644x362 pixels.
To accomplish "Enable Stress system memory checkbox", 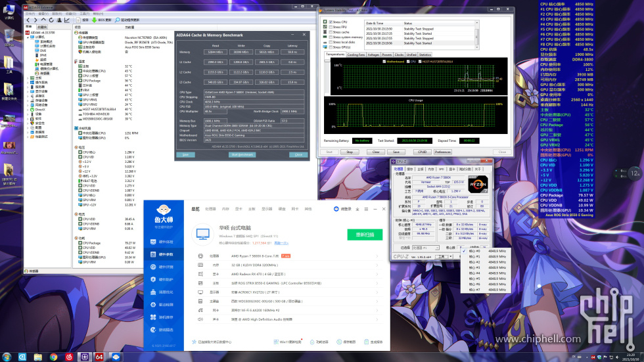I will 331,37.
